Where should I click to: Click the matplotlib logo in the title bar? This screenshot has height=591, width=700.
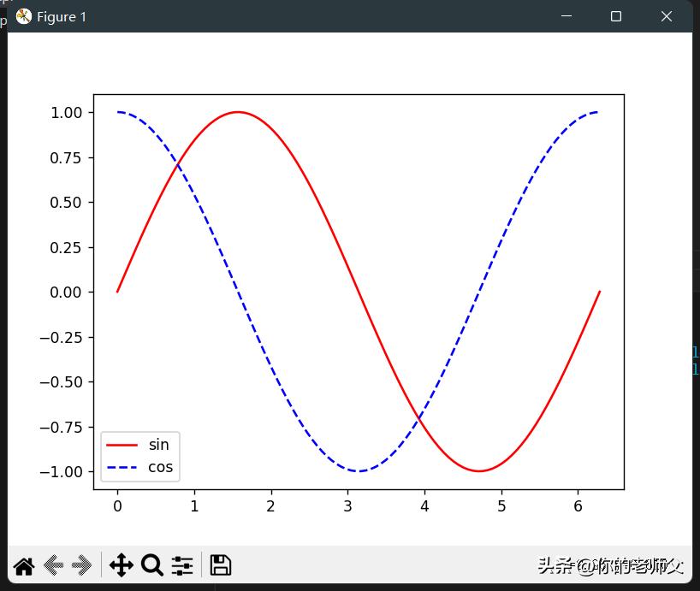coord(23,16)
